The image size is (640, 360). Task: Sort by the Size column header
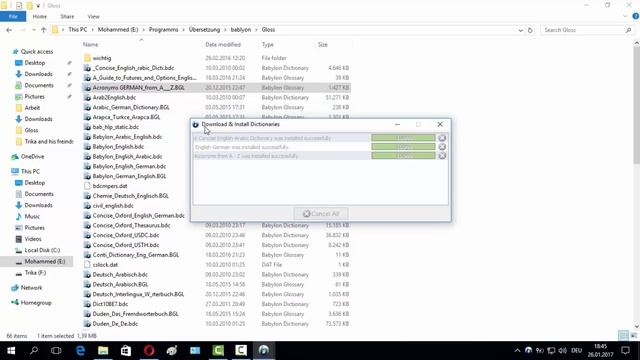(x=322, y=44)
